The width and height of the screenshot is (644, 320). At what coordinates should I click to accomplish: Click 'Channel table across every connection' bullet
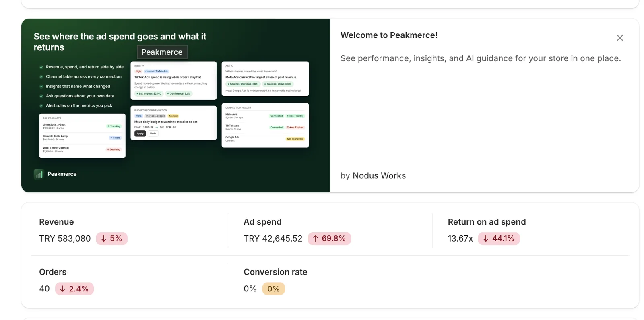tap(84, 76)
